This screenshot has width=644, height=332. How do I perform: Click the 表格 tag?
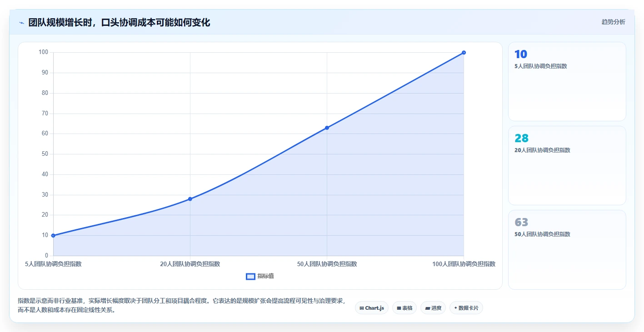coord(404,308)
